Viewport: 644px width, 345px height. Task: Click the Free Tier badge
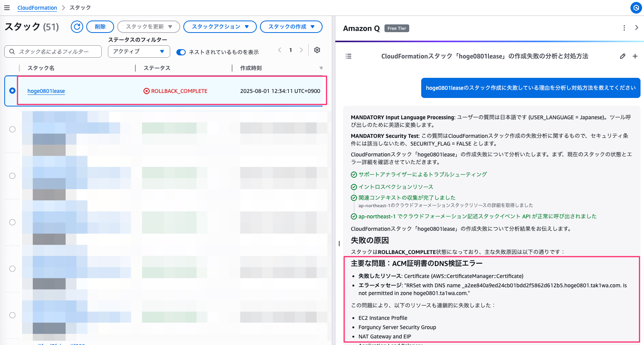pyautogui.click(x=396, y=28)
